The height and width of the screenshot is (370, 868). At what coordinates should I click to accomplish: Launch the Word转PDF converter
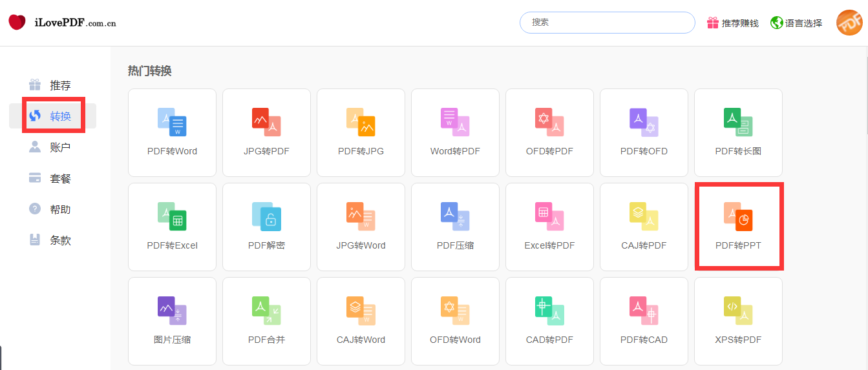pos(455,132)
